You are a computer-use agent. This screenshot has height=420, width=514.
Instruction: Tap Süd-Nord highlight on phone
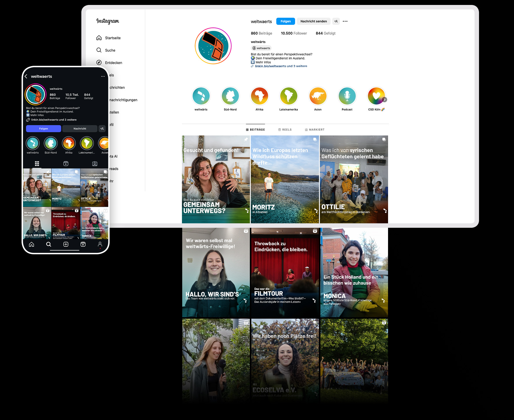51,145
